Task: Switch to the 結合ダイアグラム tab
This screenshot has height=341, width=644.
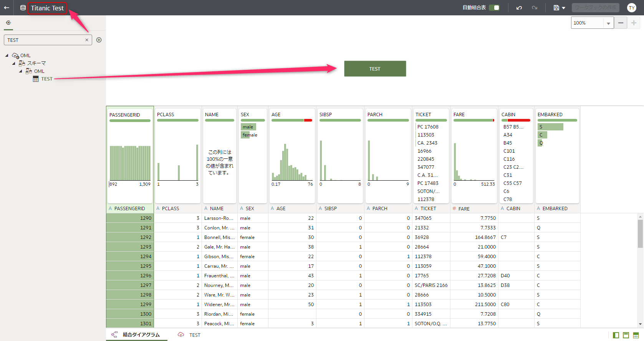Action: [x=136, y=335]
